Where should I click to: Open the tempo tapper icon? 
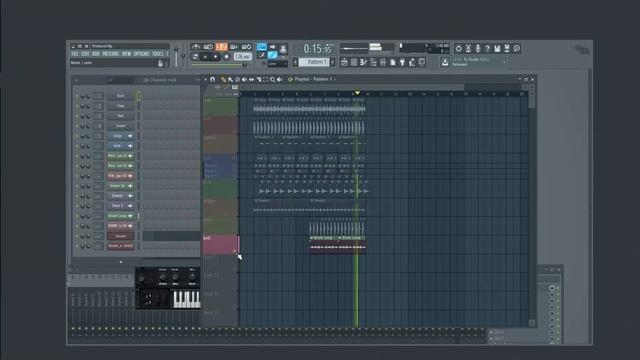(x=412, y=62)
